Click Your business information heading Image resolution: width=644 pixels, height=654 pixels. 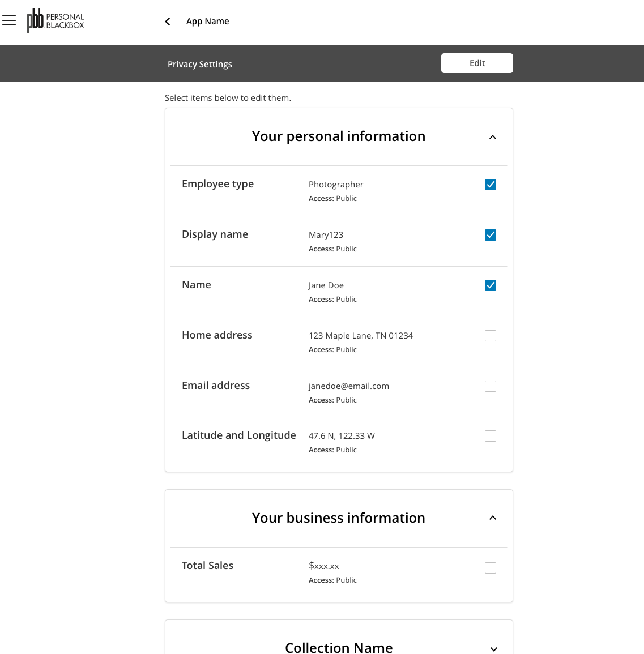pyautogui.click(x=339, y=518)
